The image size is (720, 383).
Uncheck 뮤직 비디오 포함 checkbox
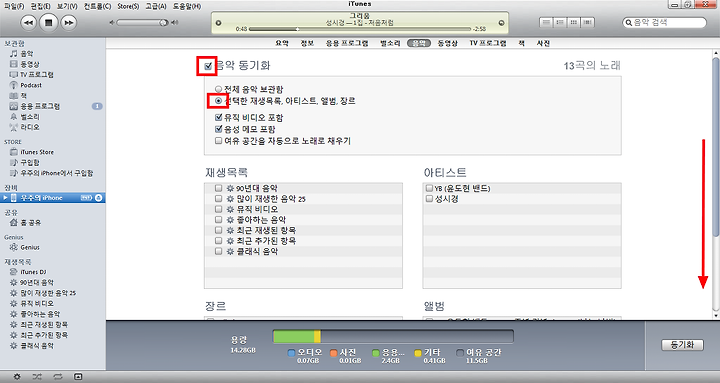219,118
